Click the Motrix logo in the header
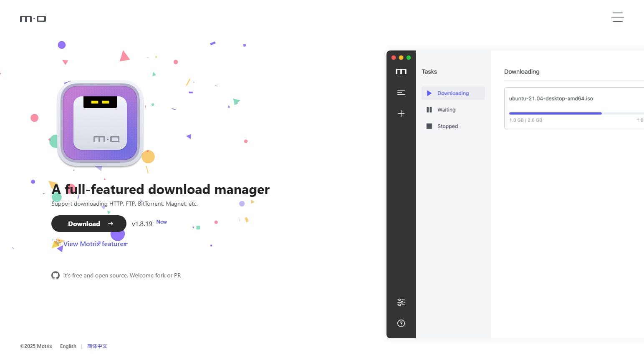 point(33,18)
